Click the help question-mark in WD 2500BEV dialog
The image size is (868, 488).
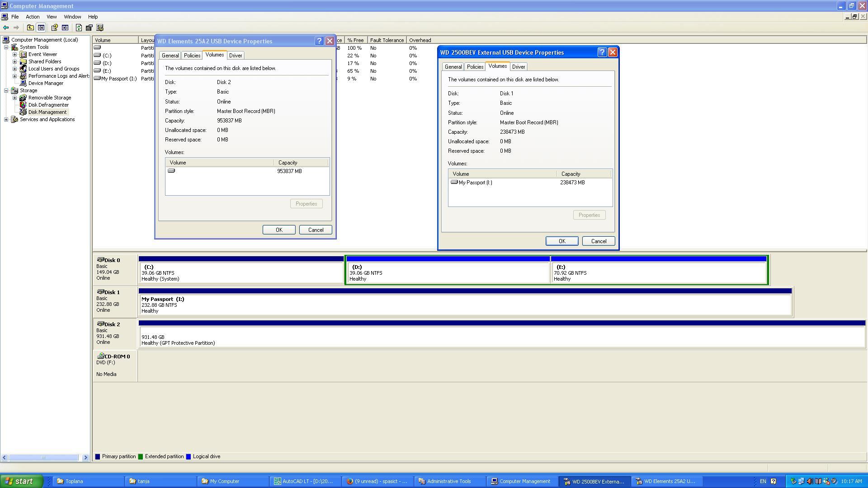(602, 52)
